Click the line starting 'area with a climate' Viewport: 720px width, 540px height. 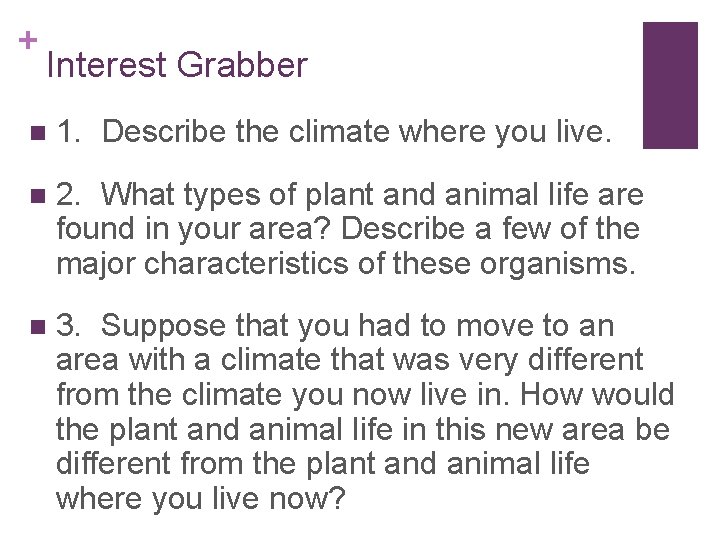pyautogui.click(x=349, y=360)
